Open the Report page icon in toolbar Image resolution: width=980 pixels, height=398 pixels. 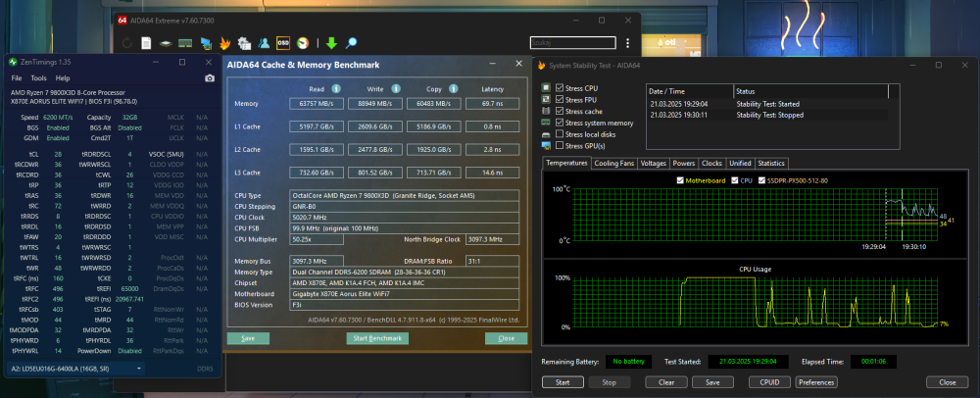(x=144, y=42)
